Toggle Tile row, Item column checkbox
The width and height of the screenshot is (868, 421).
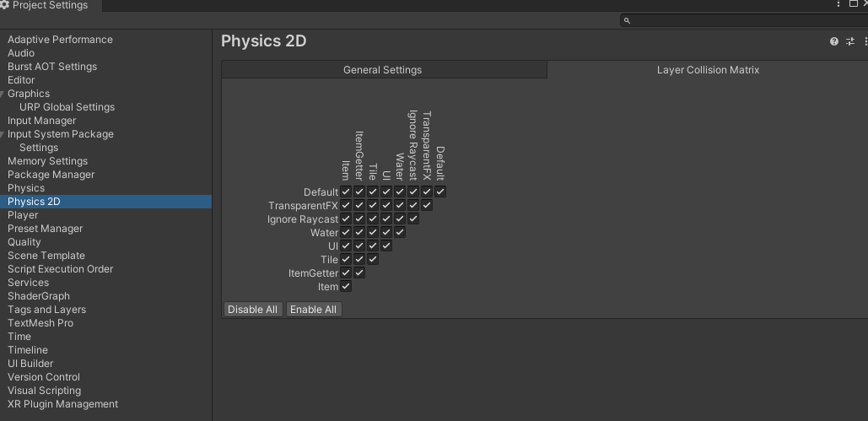coord(346,259)
